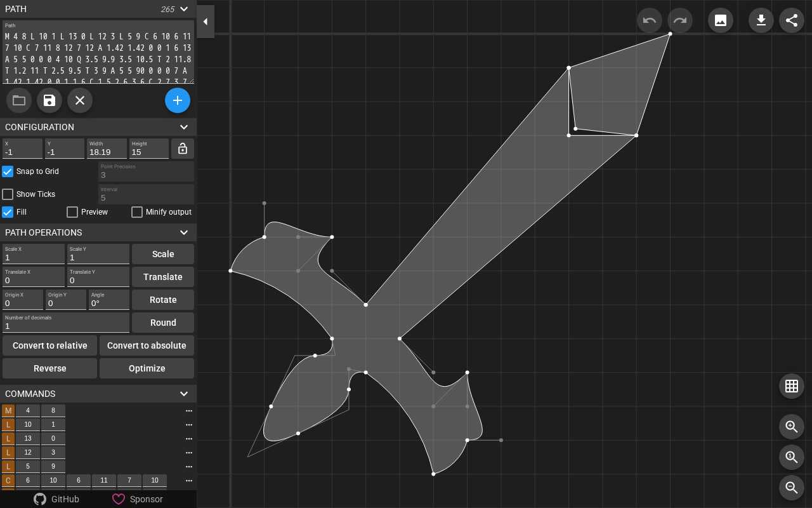812x508 pixels.
Task: Open options for the C 6 10 command
Action: click(x=188, y=481)
